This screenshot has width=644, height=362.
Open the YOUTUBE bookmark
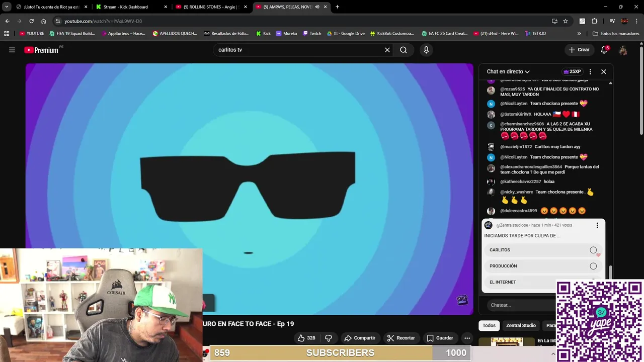(x=32, y=33)
